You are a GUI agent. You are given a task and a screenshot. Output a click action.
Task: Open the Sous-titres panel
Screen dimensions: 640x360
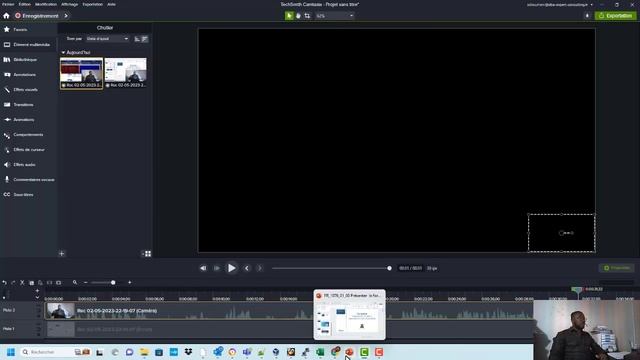point(29,195)
